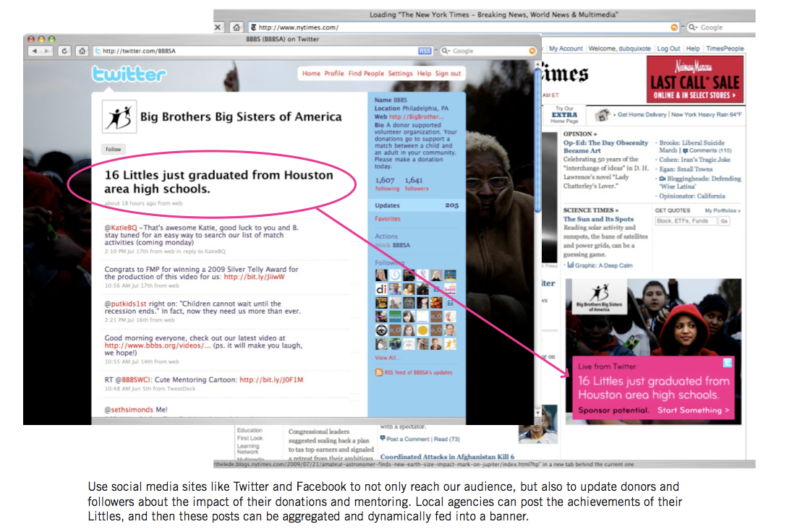Click the Google search field in NYTimes window
This screenshot has width=800, height=532.
pos(721,27)
